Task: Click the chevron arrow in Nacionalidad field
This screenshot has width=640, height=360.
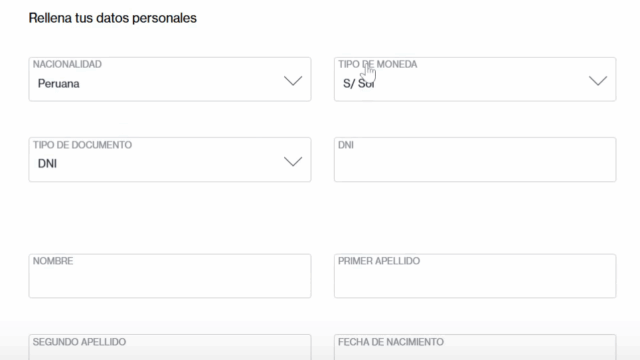Action: [293, 81]
